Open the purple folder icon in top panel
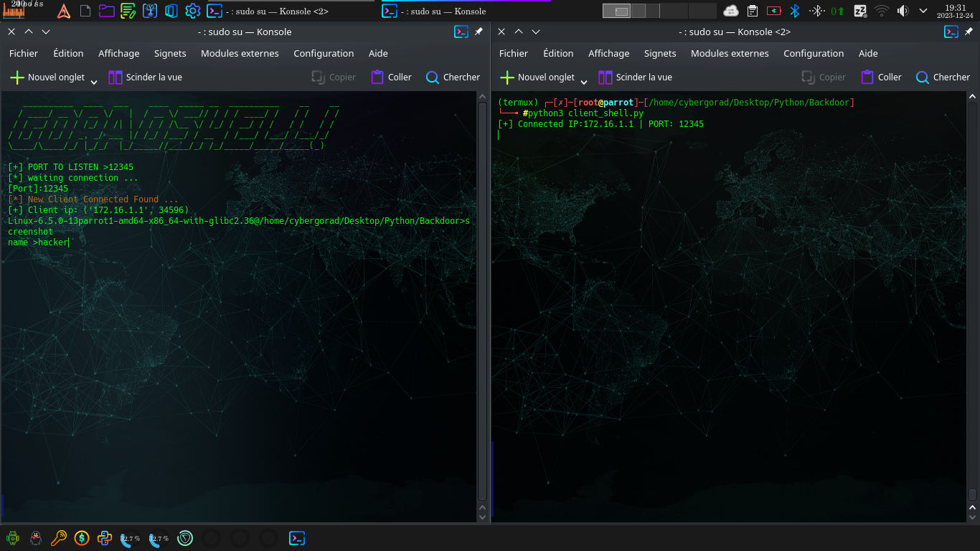 [106, 11]
